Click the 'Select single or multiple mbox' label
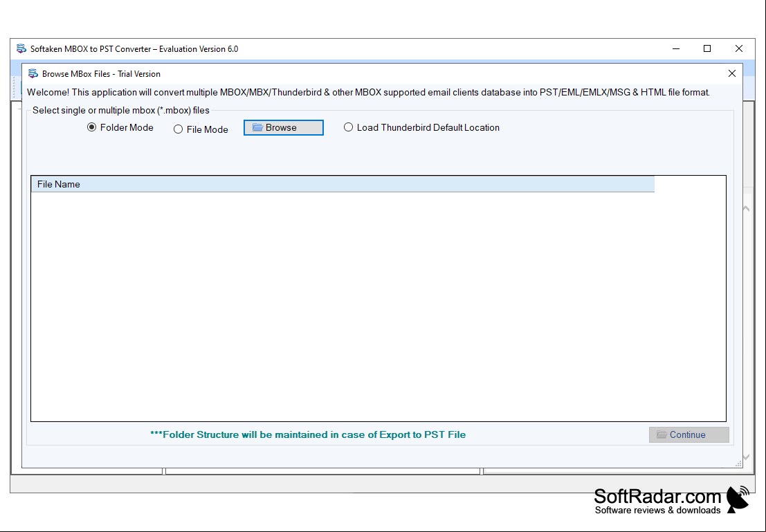The image size is (766, 532). [120, 111]
